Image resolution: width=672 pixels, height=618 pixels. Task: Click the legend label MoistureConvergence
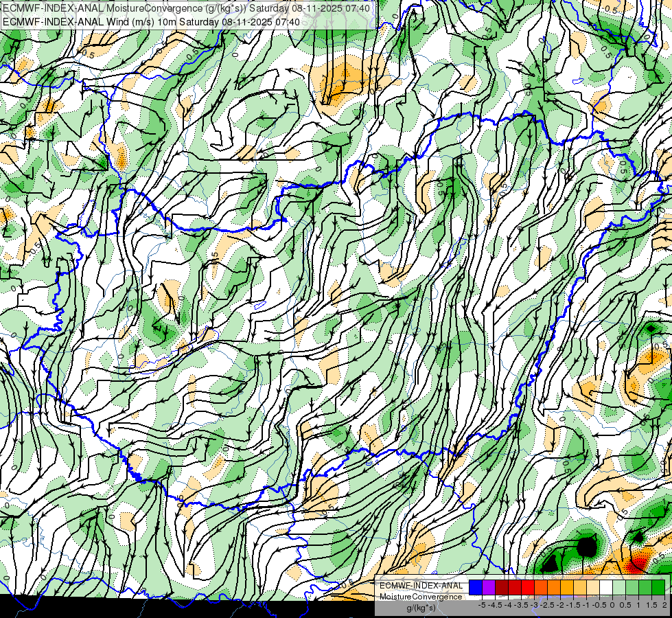pos(421,597)
